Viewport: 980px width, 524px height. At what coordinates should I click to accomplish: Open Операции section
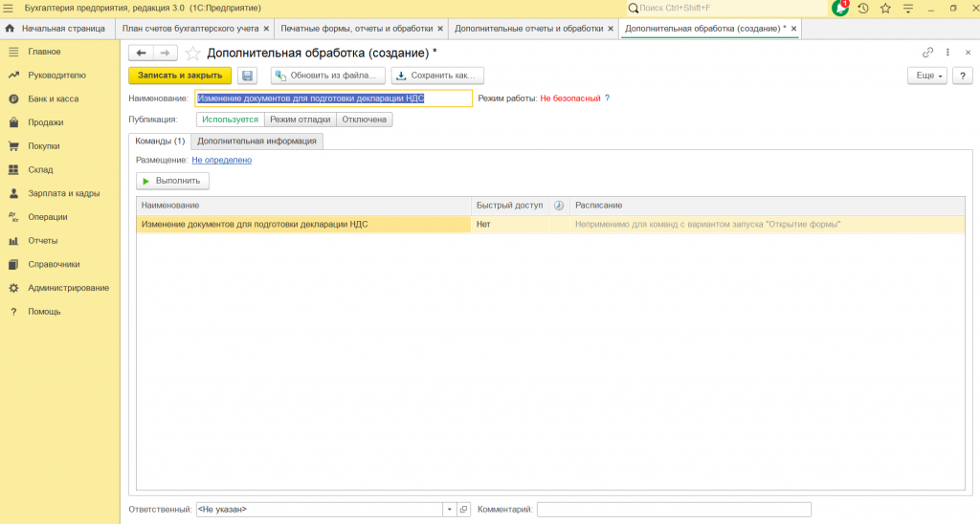pyautogui.click(x=48, y=217)
